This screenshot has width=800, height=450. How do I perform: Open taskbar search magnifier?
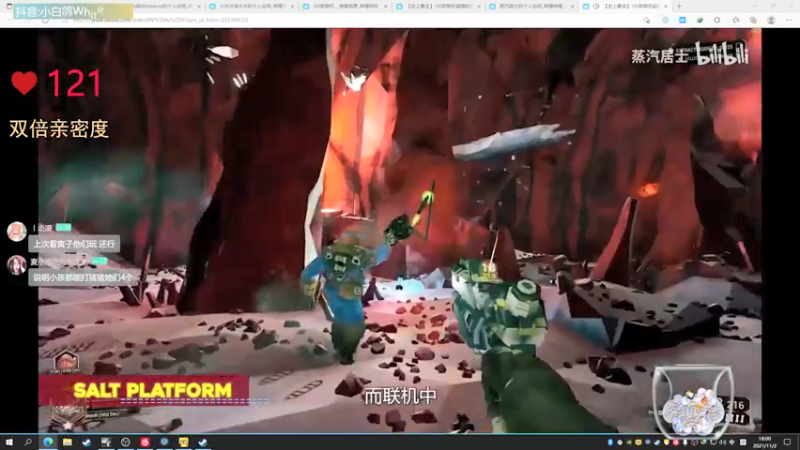pos(28,442)
